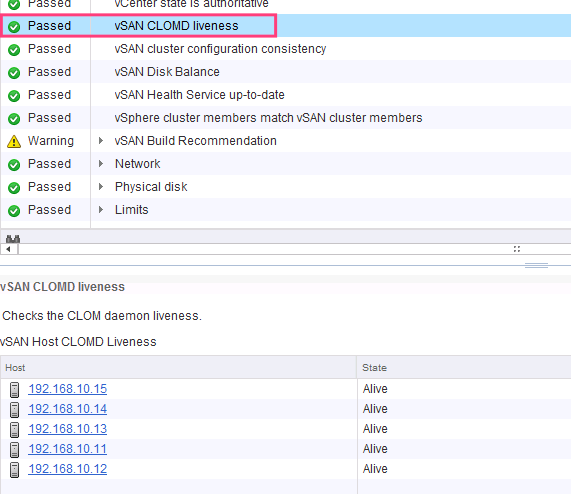This screenshot has height=494, width=571.
Task: Click green check icon beside vSAN CLOMD liveness
Action: (14, 27)
